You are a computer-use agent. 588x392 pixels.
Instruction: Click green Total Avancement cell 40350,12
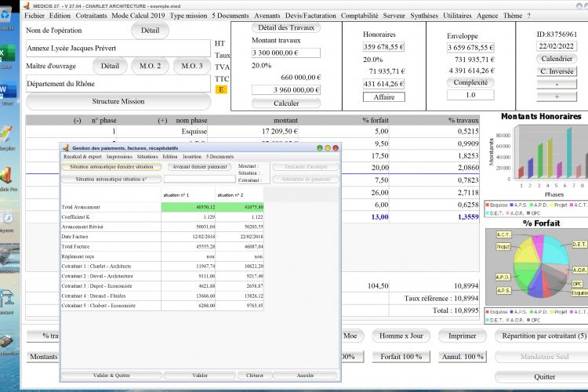pos(188,207)
